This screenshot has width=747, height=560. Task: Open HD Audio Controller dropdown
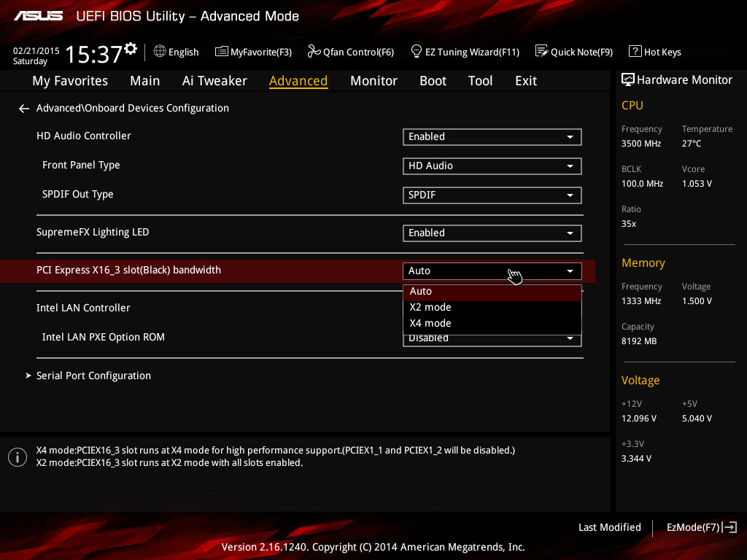(x=492, y=137)
